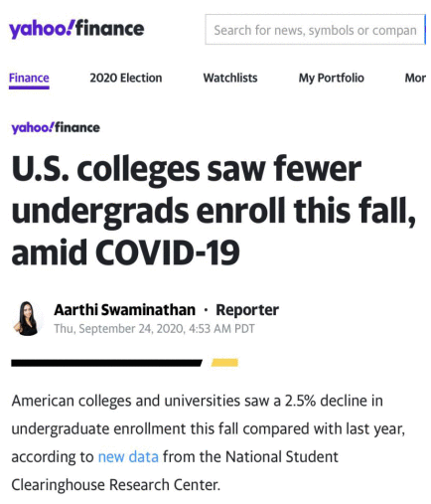The width and height of the screenshot is (431, 504).
Task: Click author name Aarthi Swaminathan
Action: (124, 310)
